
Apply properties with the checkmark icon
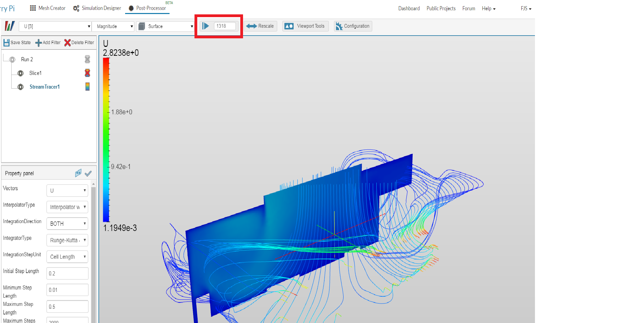click(x=88, y=173)
